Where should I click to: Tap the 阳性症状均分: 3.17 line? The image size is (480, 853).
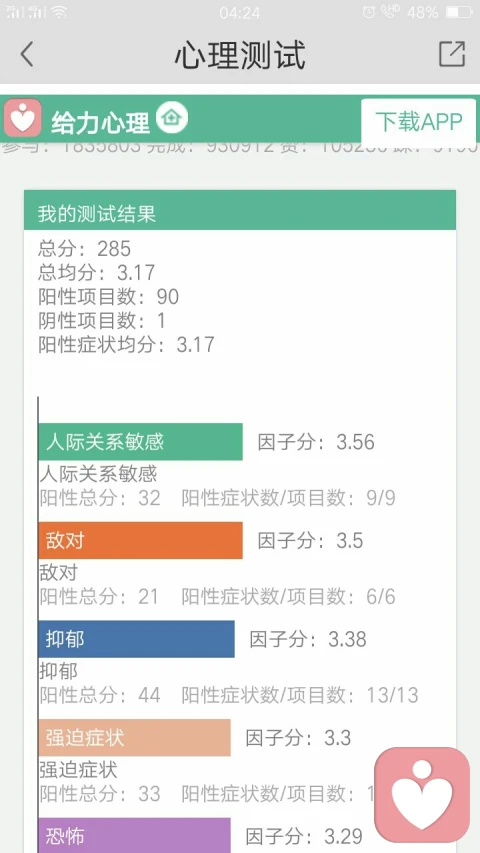point(126,344)
